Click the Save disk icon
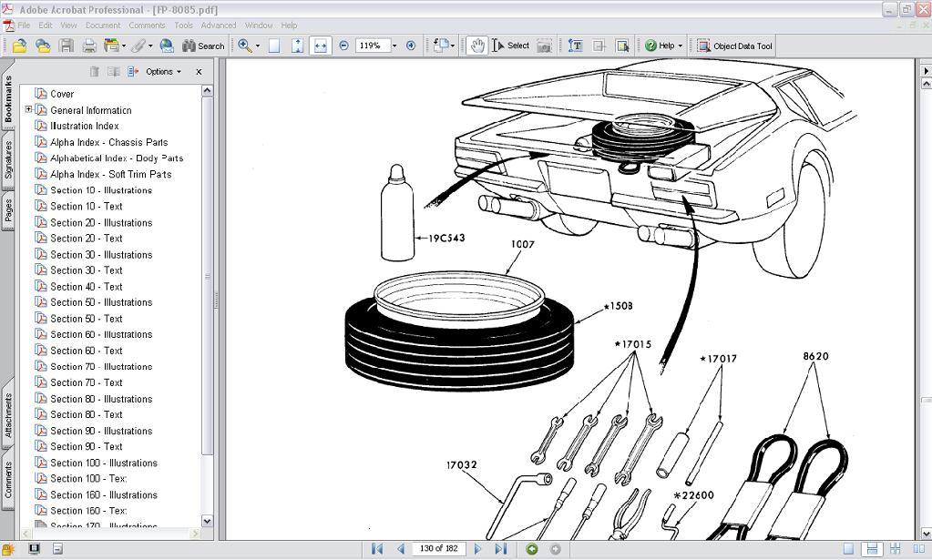This screenshot has width=932, height=560. (67, 46)
